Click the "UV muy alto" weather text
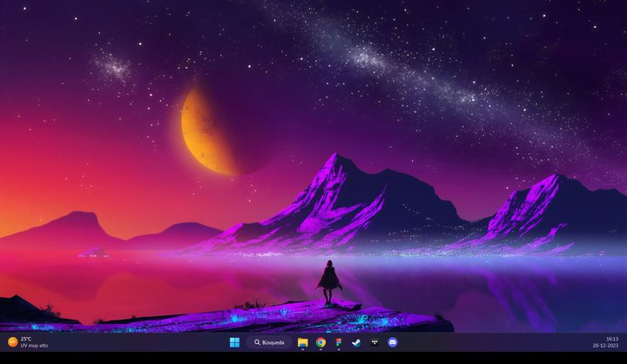 click(34, 346)
